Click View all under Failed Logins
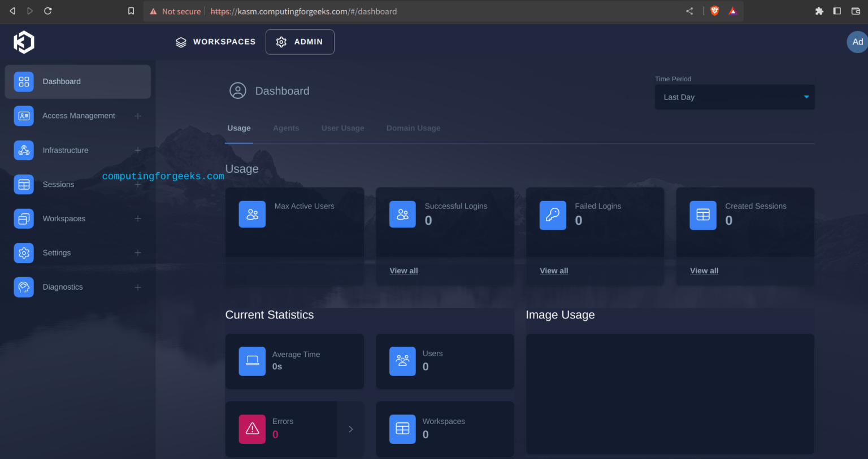The height and width of the screenshot is (459, 868). coord(554,270)
